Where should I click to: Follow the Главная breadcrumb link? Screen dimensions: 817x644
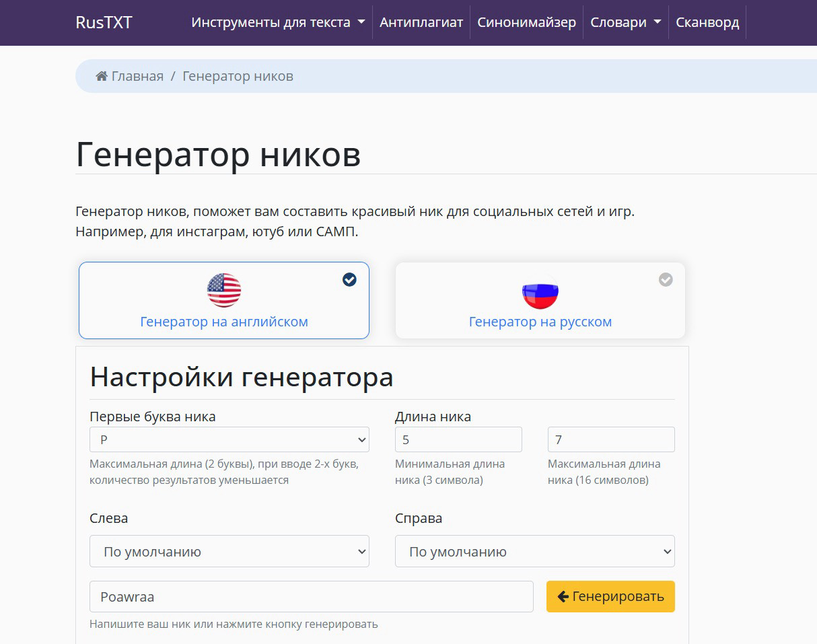click(138, 75)
